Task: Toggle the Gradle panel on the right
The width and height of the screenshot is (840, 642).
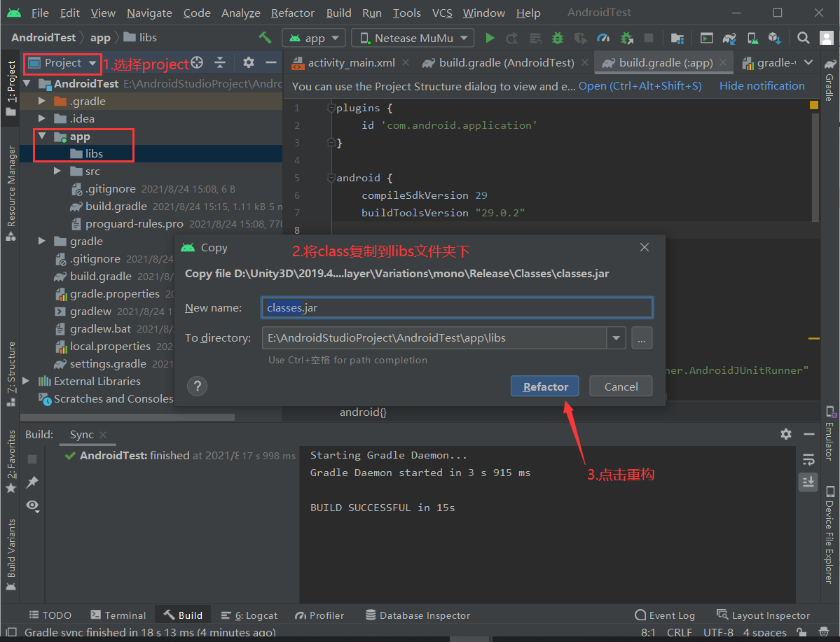Action: tap(830, 88)
